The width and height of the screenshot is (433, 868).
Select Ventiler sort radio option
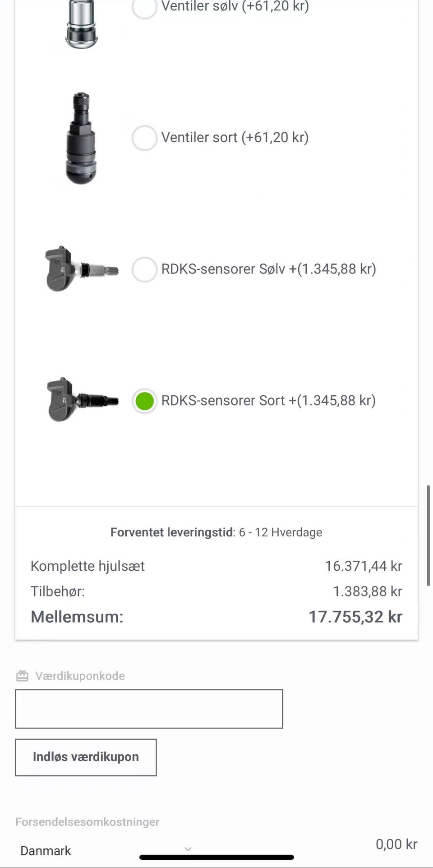pyautogui.click(x=144, y=138)
